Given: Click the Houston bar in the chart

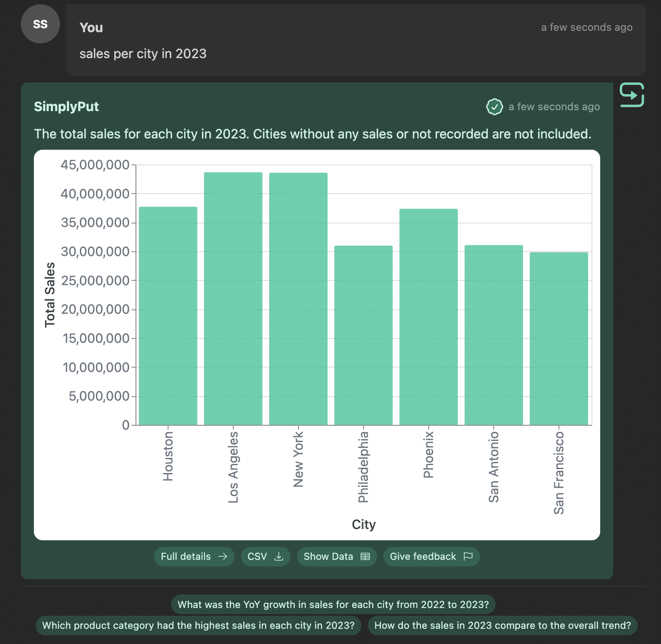Looking at the screenshot, I should [x=168, y=316].
